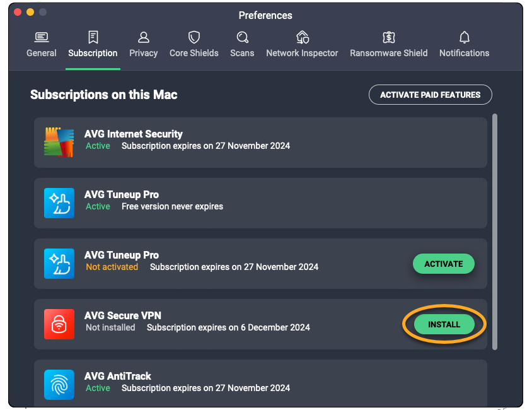
Task: Click the yellow minimize window button
Action: (x=30, y=12)
